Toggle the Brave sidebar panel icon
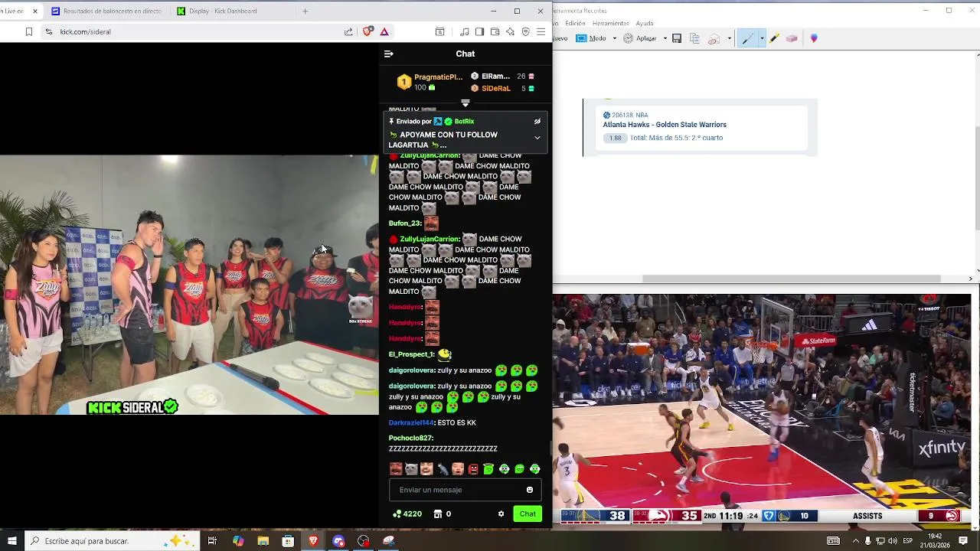This screenshot has width=980, height=551. pyautogui.click(x=479, y=31)
